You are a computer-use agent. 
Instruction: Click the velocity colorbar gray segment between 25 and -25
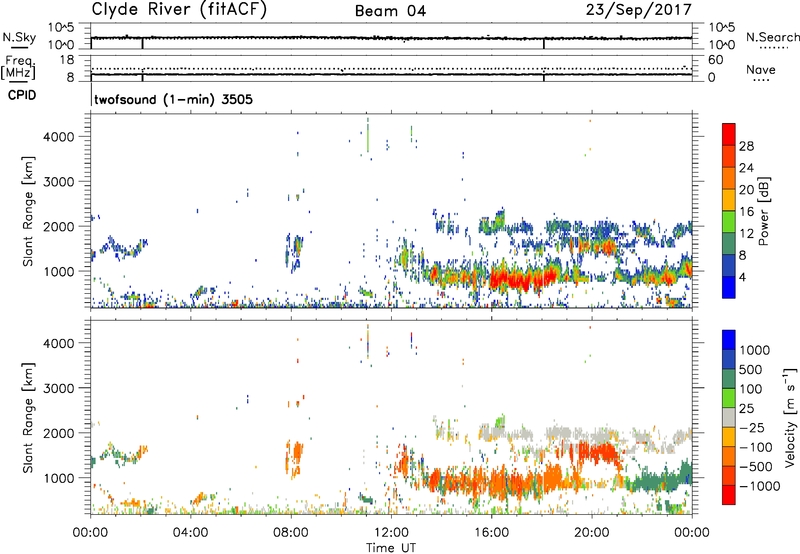click(729, 418)
